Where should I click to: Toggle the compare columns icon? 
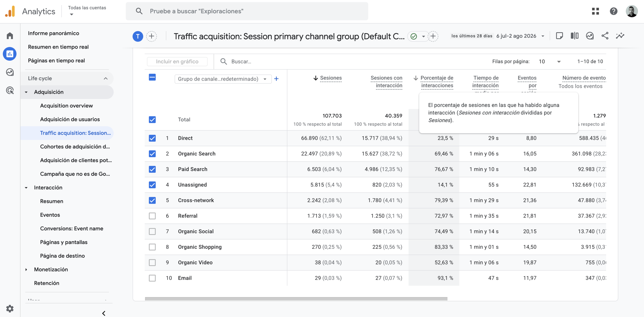(575, 36)
